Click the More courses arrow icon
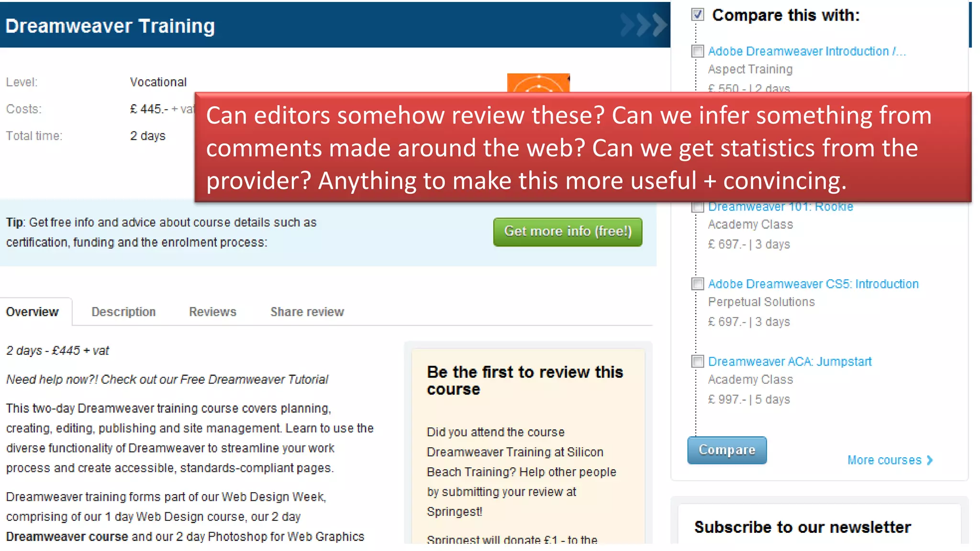 930,460
